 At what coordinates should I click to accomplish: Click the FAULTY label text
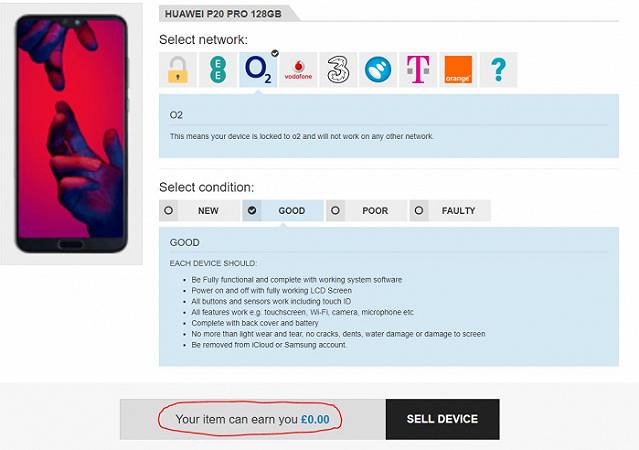coord(458,211)
